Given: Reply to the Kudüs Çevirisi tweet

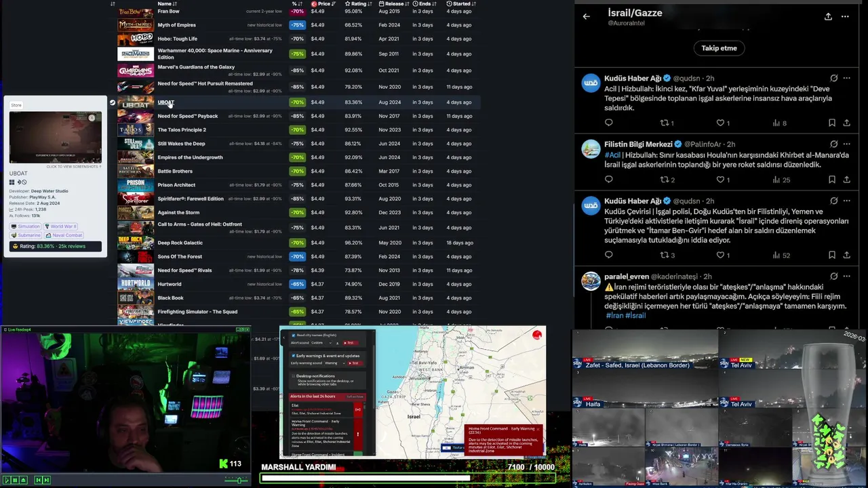Looking at the screenshot, I should [x=608, y=255].
